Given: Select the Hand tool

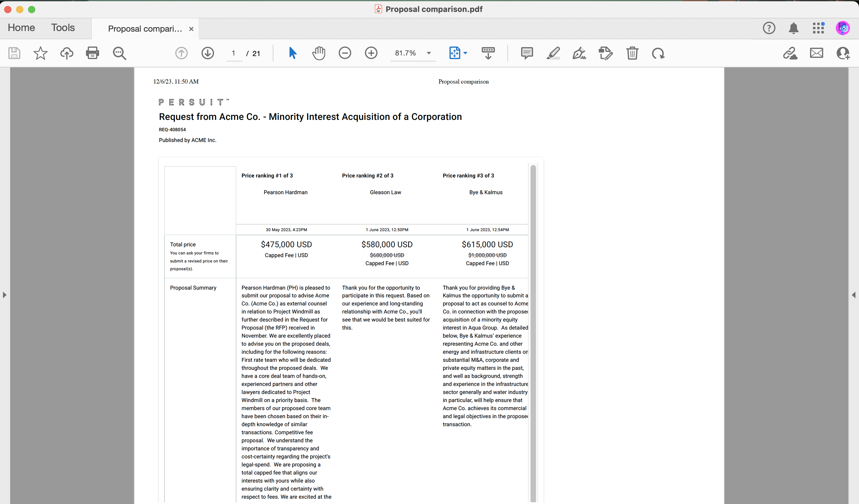Looking at the screenshot, I should (319, 53).
